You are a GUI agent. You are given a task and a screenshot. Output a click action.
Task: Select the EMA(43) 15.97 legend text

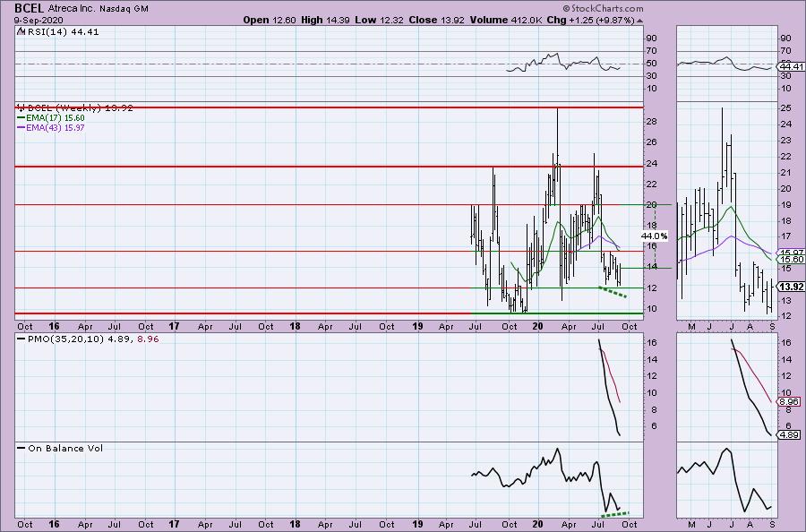tap(56, 127)
